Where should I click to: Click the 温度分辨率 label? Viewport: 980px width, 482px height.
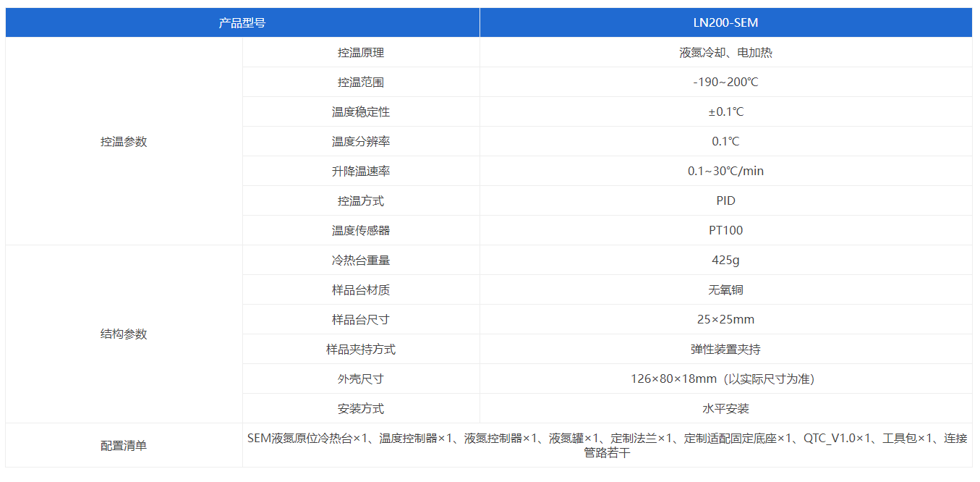tap(360, 142)
